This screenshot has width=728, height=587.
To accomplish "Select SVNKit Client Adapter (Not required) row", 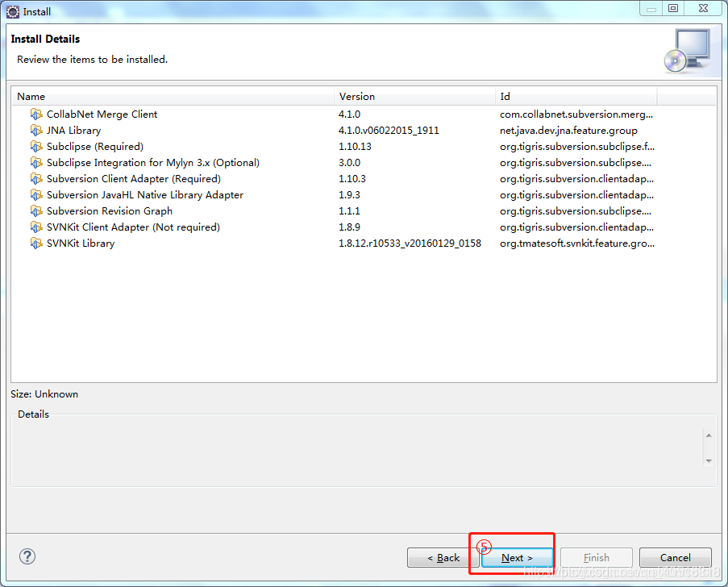I will coord(364,227).
